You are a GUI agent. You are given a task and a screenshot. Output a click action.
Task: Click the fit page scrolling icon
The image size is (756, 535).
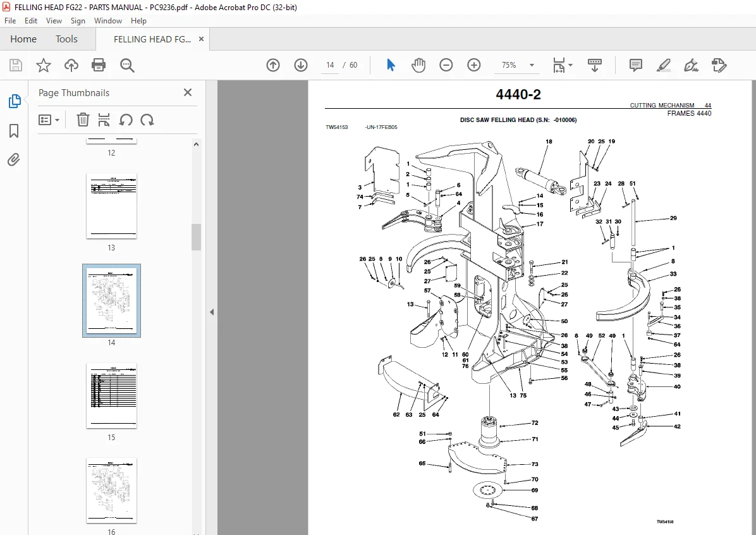pyautogui.click(x=559, y=65)
